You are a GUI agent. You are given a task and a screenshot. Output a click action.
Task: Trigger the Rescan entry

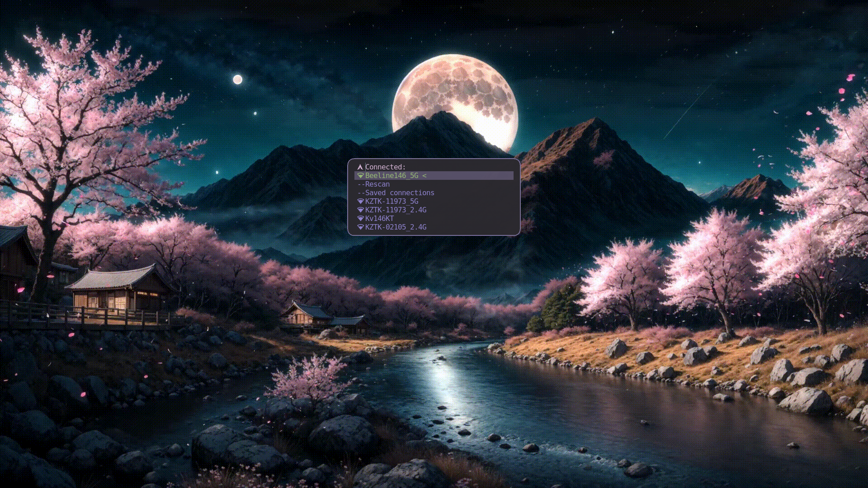point(377,184)
